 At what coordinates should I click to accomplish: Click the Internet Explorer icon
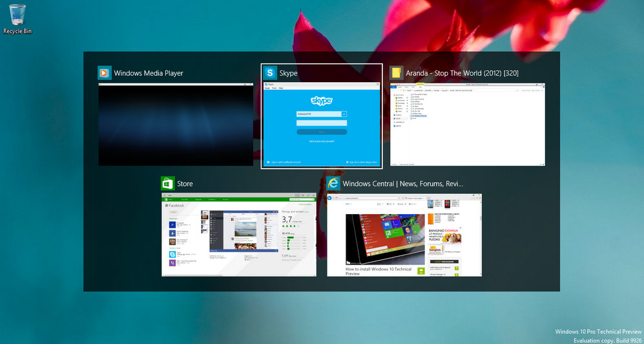(333, 184)
